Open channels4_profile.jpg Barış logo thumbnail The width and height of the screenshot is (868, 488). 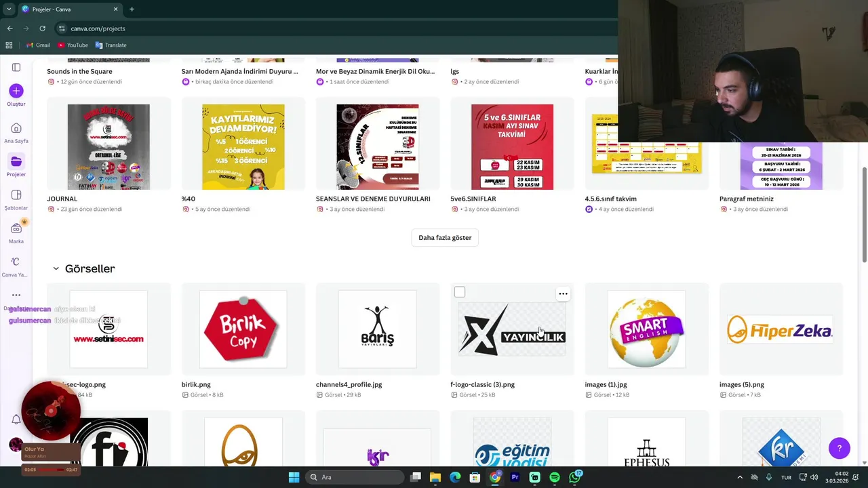[x=378, y=329]
